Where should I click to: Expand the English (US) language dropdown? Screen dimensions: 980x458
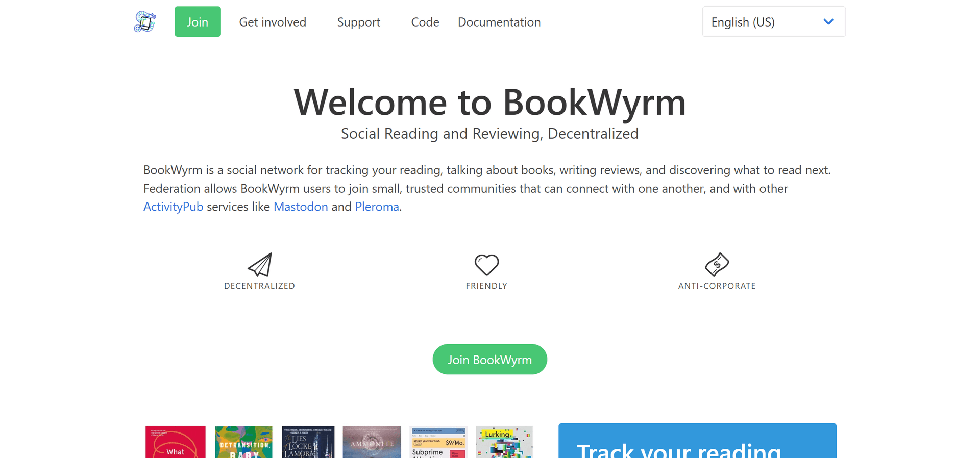(x=774, y=21)
